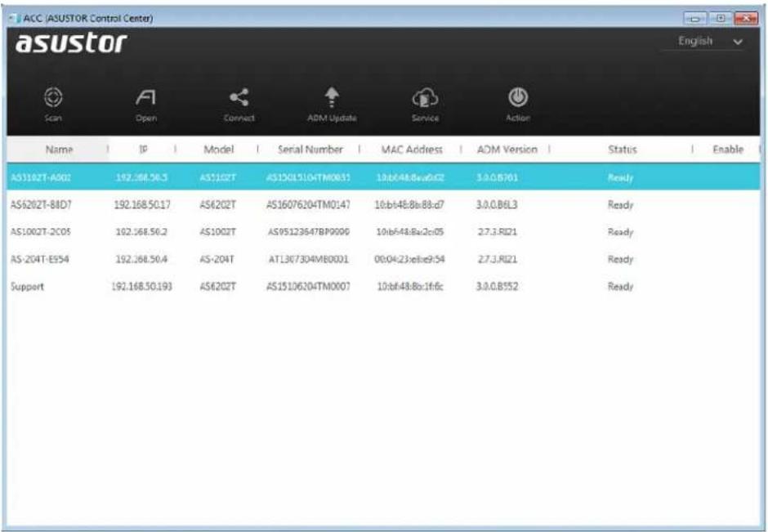Click MAC address 00:04:23:e8:e9:54
This screenshot has width=768, height=532.
[409, 259]
